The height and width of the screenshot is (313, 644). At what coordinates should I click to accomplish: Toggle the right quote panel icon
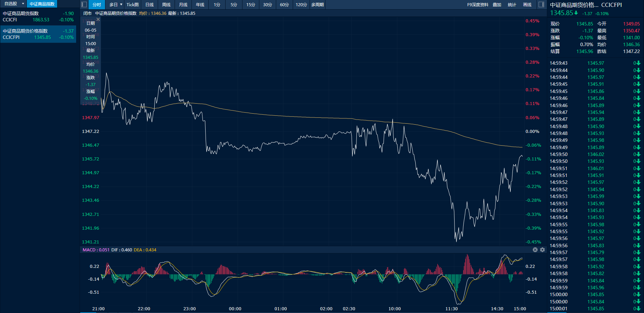(541, 4)
